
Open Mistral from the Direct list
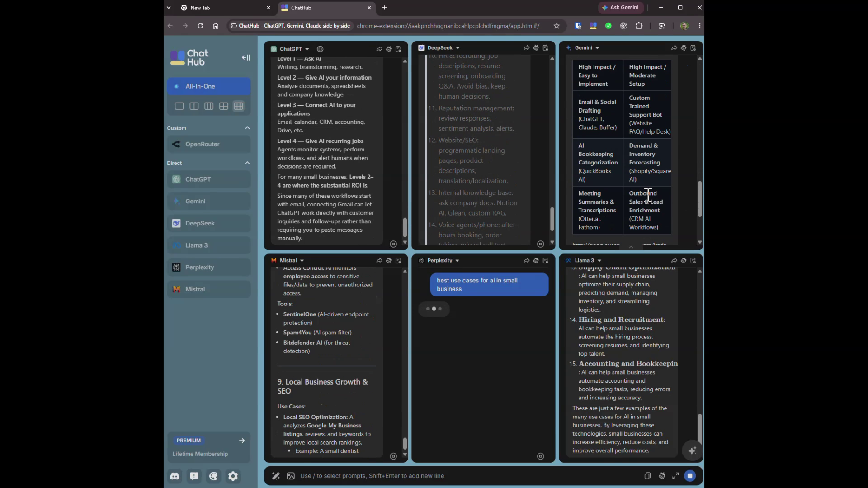point(209,289)
